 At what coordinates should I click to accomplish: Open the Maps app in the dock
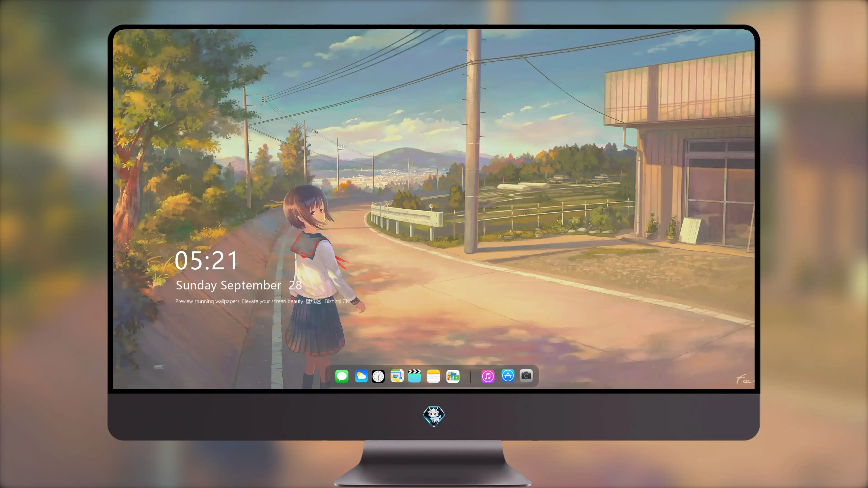coord(397,376)
